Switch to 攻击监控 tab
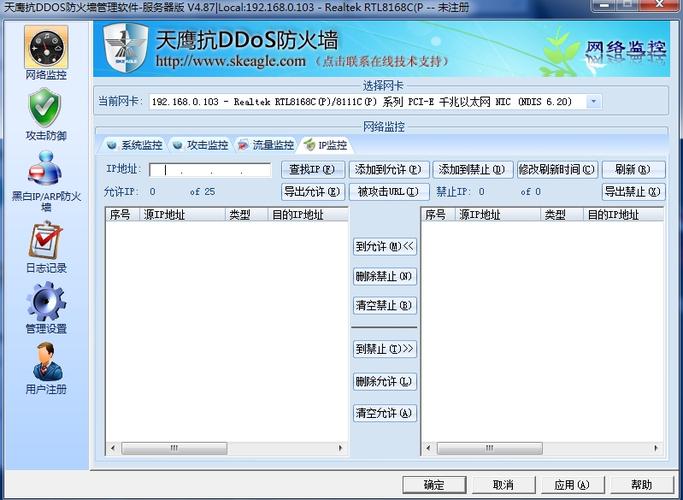 [200, 145]
